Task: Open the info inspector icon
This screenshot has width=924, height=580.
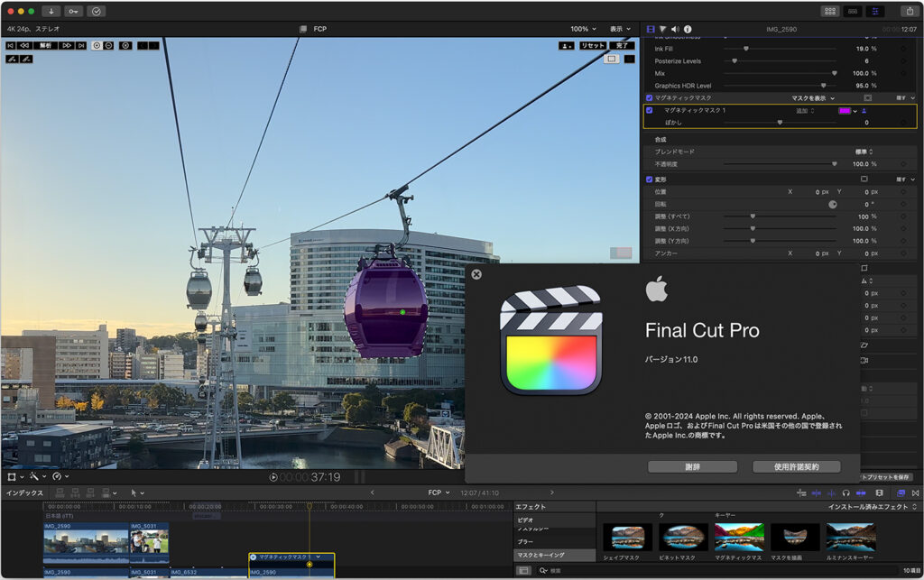Action: [688, 29]
